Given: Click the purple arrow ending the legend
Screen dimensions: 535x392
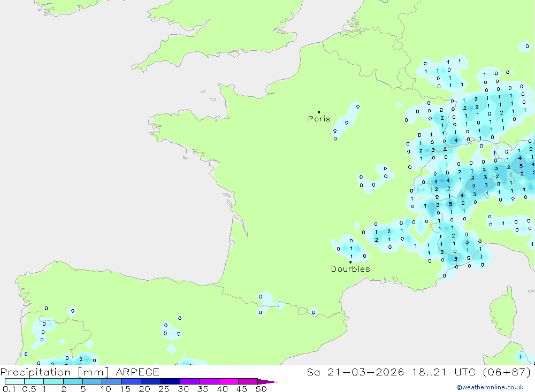Looking at the screenshot, I should [268, 382].
